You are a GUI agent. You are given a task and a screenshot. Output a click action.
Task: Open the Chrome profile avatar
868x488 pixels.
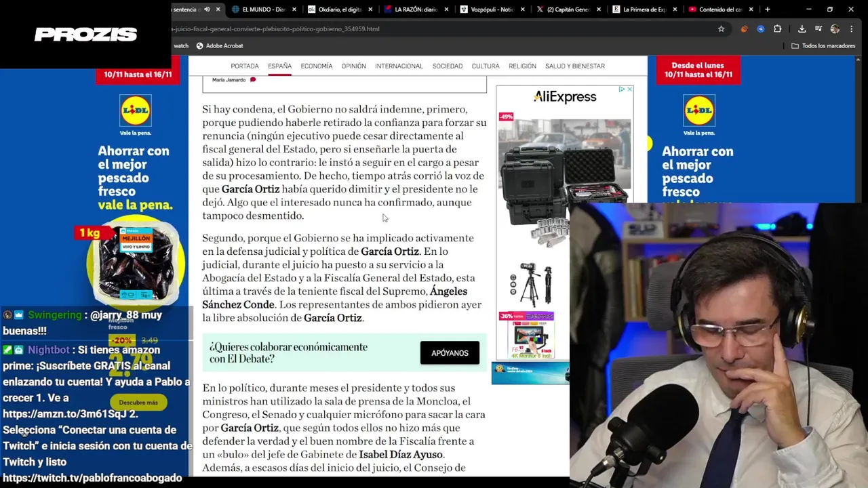tap(835, 29)
